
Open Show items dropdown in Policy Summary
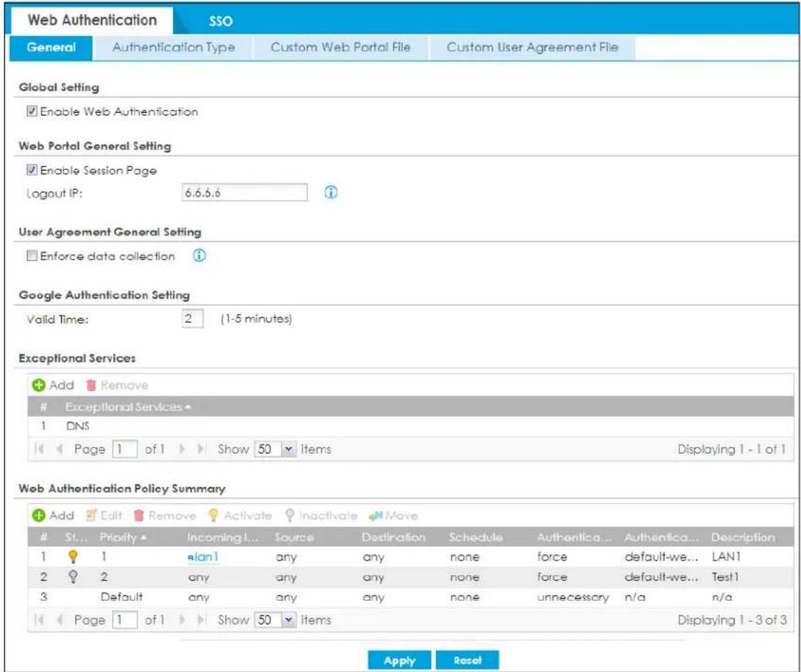click(289, 620)
